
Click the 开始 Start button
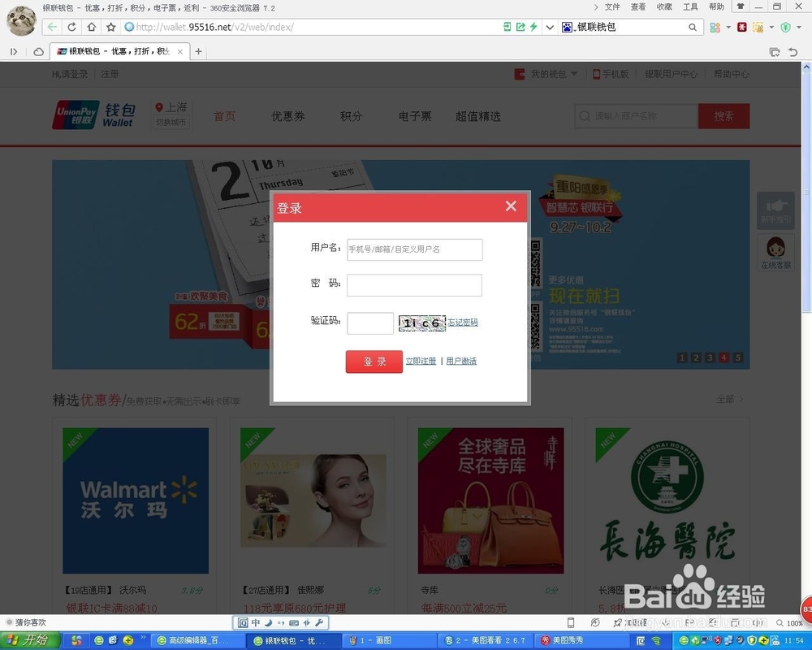tap(30, 640)
